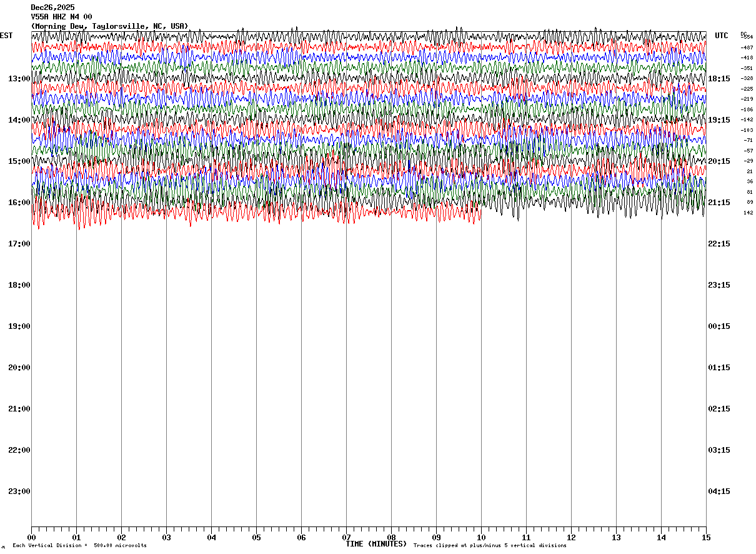Image resolution: width=756 pixels, height=554 pixels.
Task: Click the DC offset value 89
Action: (750, 202)
